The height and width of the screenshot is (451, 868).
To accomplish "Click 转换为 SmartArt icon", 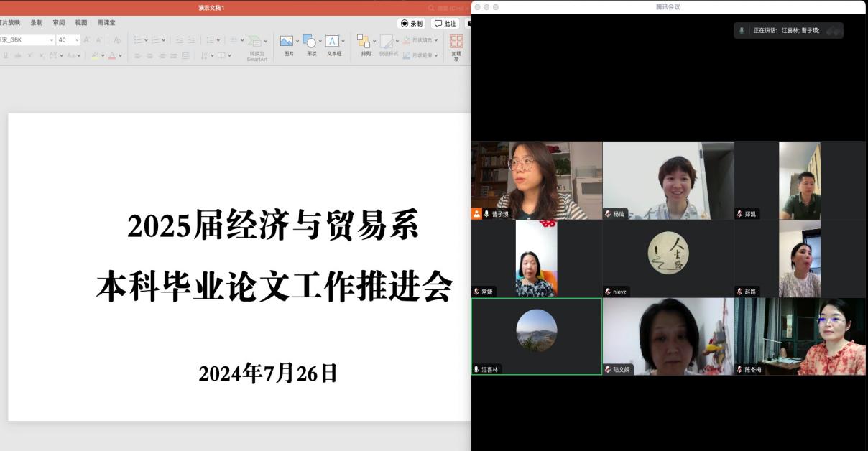I will 254,42.
